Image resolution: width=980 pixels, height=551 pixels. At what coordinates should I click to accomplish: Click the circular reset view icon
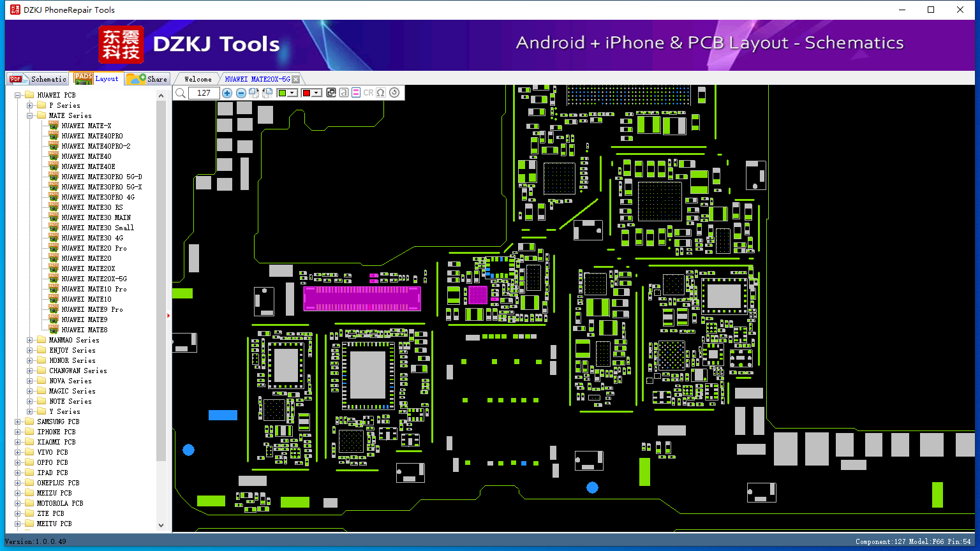coord(394,93)
